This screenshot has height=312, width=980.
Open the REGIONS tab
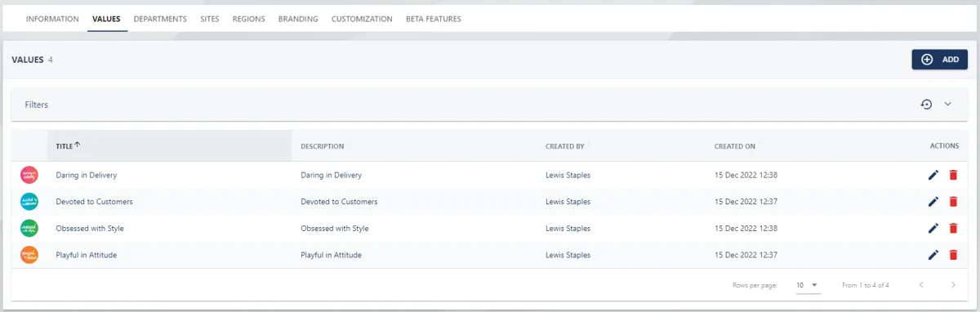248,19
